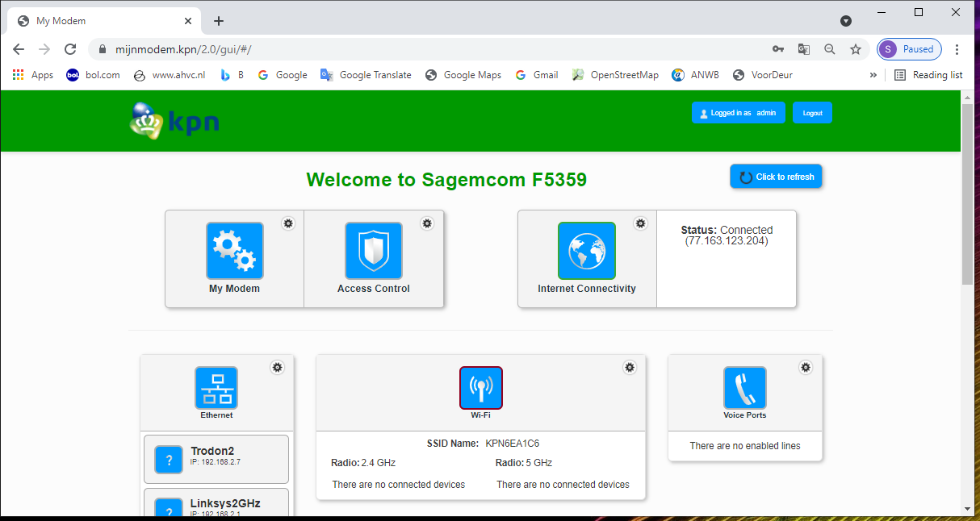Bookmark this page with the star icon
Image resolution: width=980 pixels, height=521 pixels.
856,49
